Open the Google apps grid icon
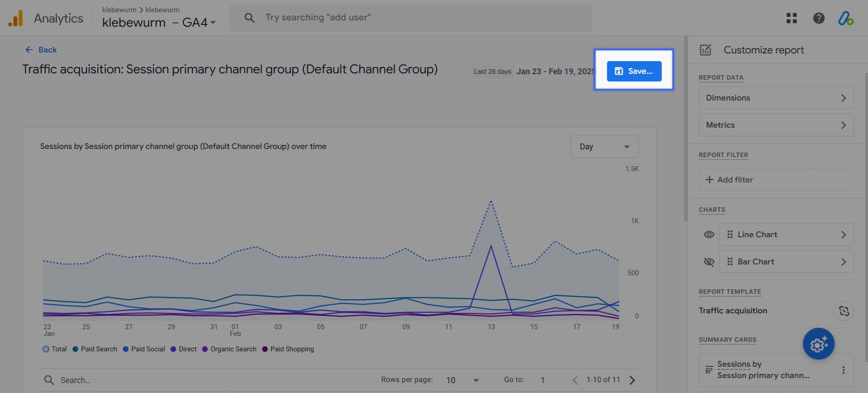The height and width of the screenshot is (393, 868). tap(792, 18)
